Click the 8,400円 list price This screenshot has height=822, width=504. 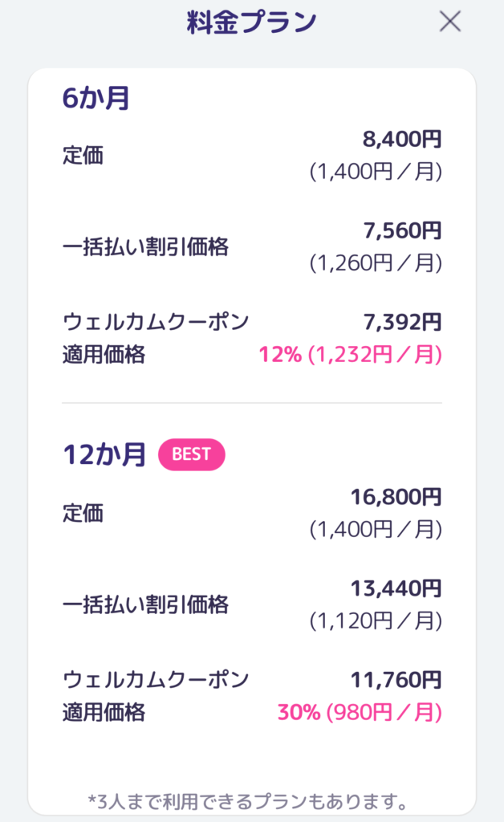tap(402, 140)
